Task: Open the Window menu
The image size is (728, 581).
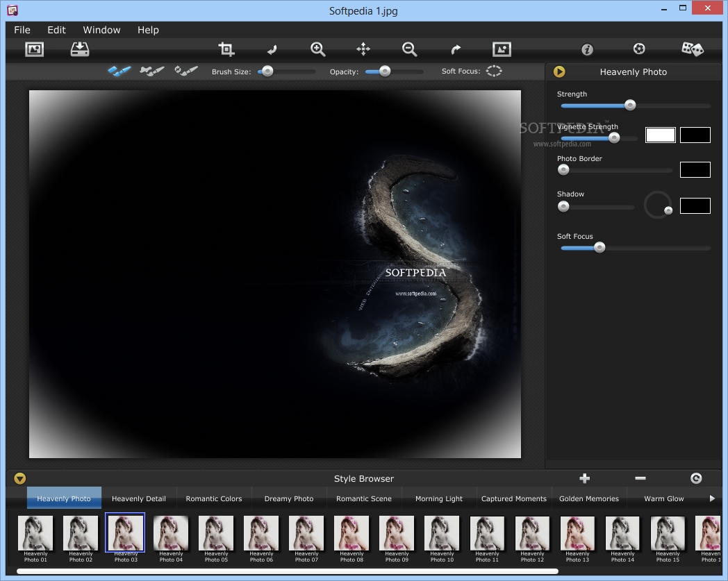Action: [x=101, y=30]
